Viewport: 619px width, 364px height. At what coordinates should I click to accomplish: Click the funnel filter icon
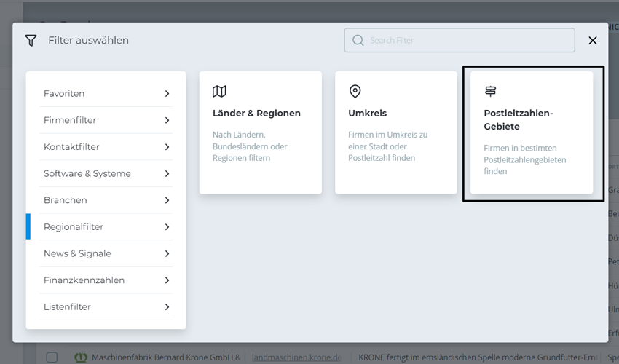(31, 41)
